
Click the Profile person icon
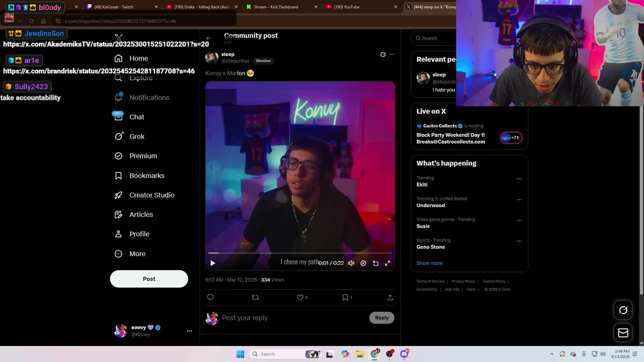point(118,234)
